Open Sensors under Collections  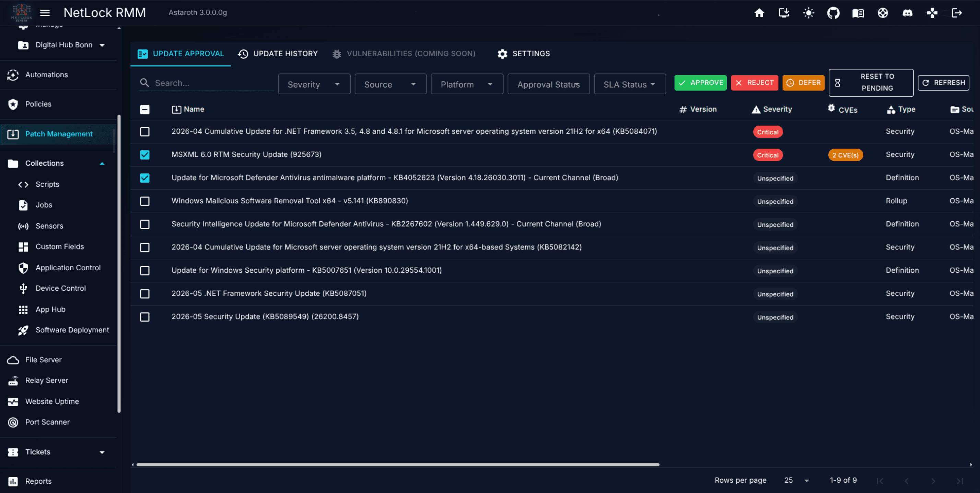point(58,226)
